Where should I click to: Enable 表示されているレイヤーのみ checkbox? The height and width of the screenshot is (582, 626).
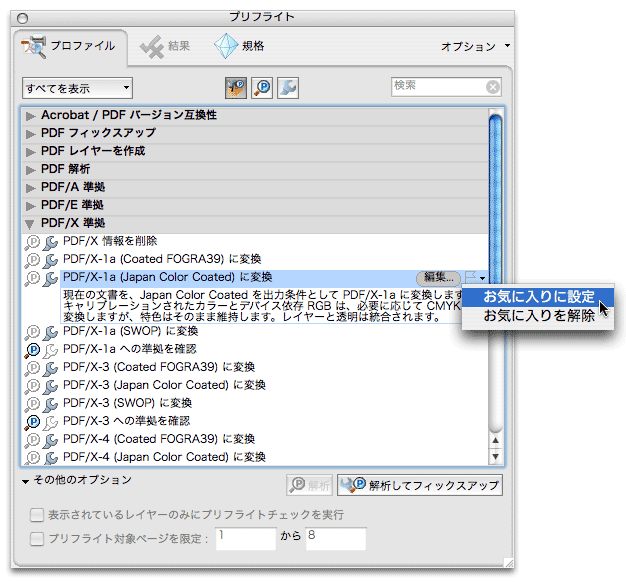(37, 515)
